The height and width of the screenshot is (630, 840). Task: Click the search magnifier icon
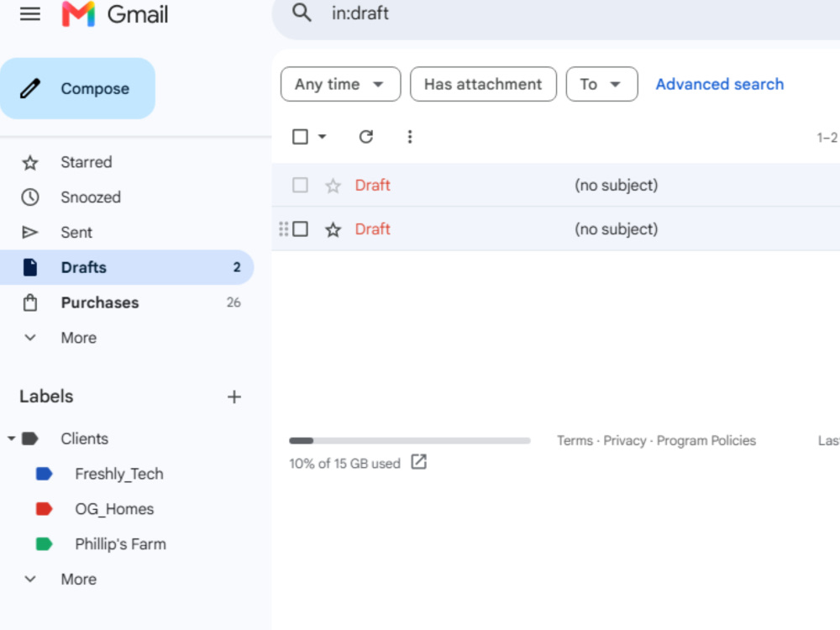tap(302, 13)
